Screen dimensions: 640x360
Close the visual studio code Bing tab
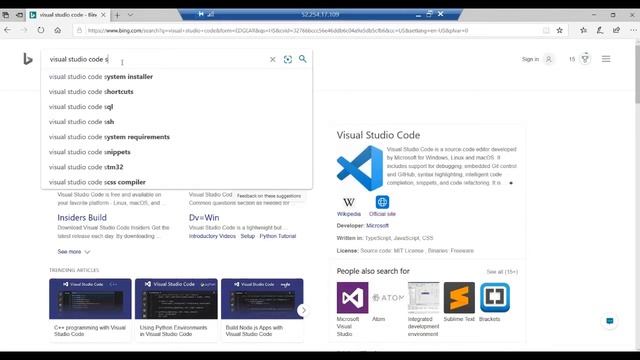(103, 15)
